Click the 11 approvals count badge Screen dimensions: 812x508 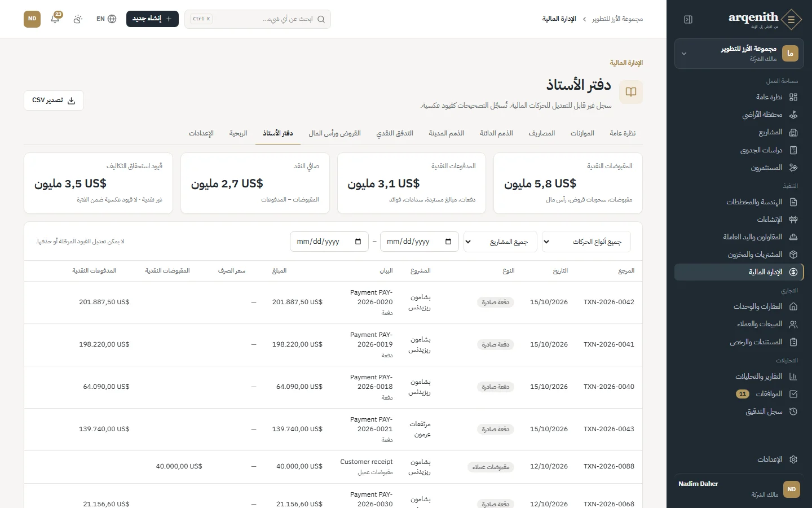click(x=743, y=394)
